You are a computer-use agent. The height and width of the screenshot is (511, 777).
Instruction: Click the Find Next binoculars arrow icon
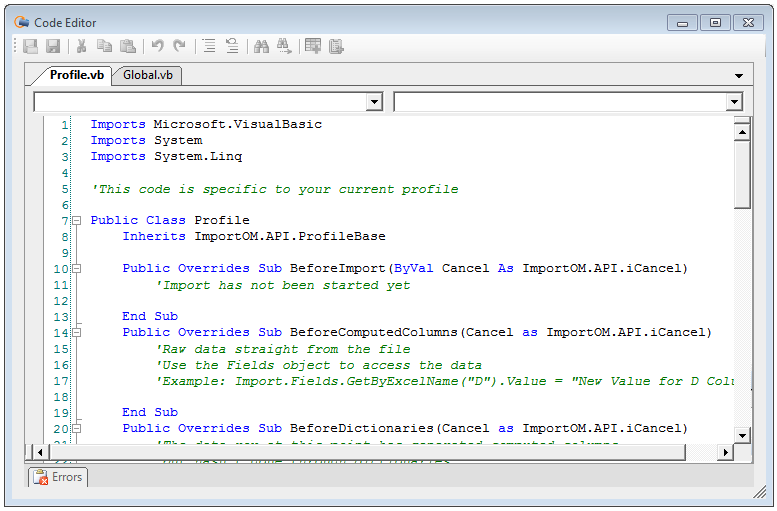(x=284, y=46)
